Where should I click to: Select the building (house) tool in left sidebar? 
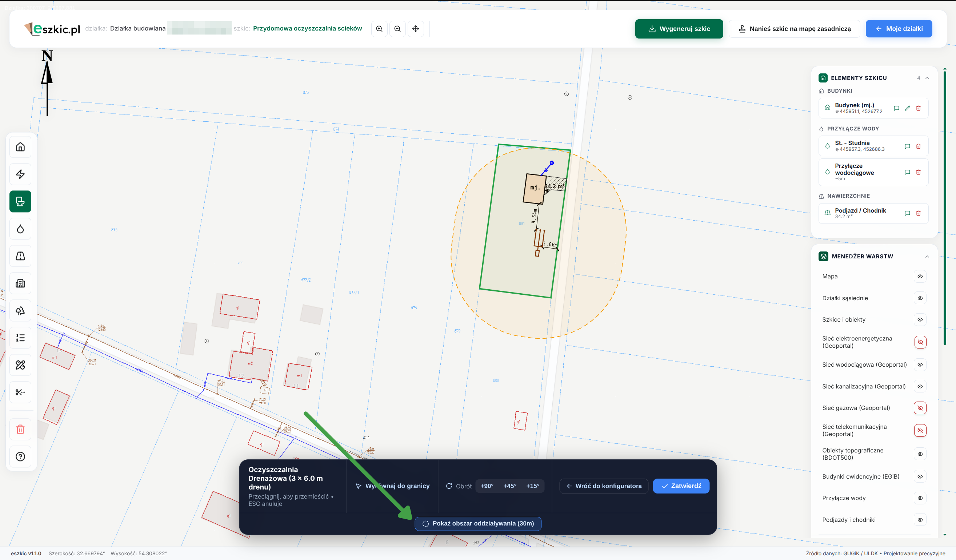coord(20,147)
